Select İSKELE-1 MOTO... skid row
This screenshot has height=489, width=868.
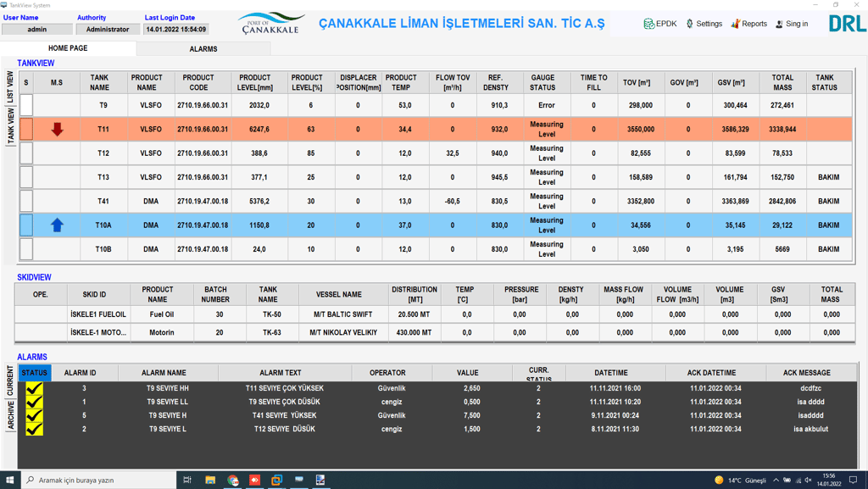pyautogui.click(x=435, y=332)
